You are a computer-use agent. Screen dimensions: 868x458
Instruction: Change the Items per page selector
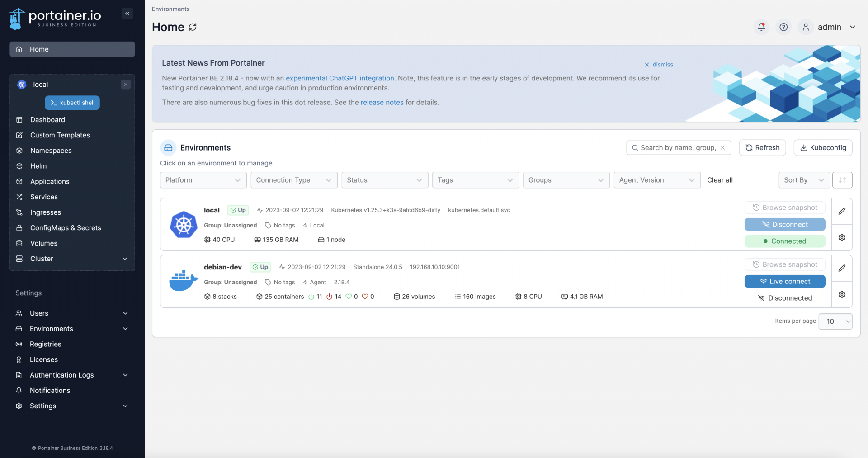coord(835,321)
